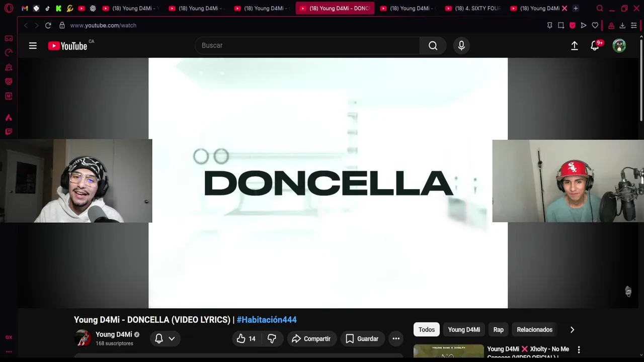Open the YouTube hamburger guide menu

click(33, 46)
